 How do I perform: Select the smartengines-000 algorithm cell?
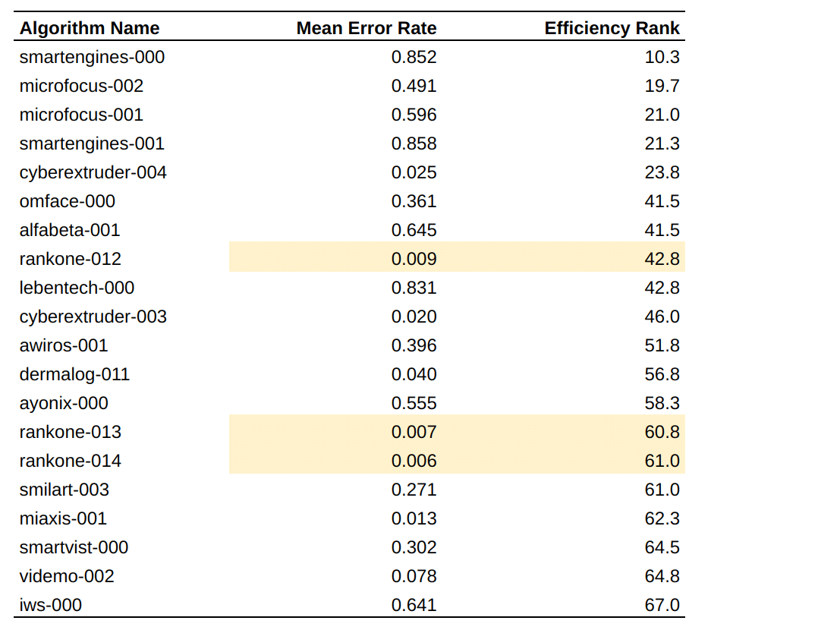pos(92,57)
